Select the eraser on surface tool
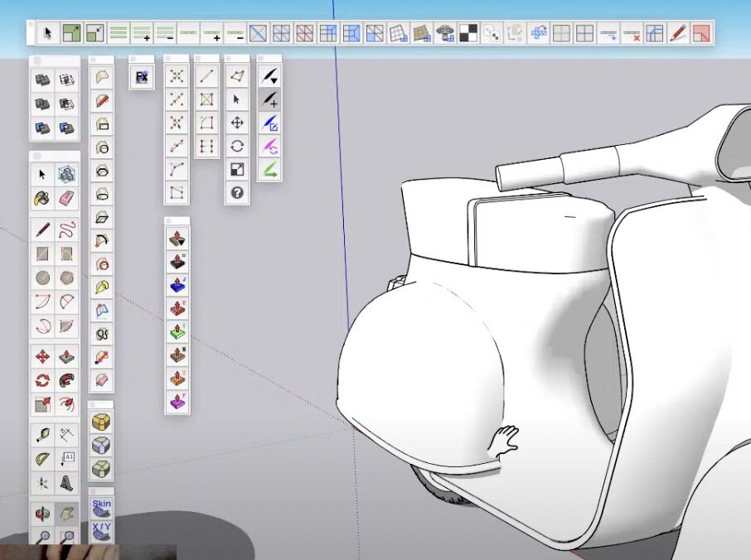The image size is (751, 560). pyautogui.click(x=101, y=380)
